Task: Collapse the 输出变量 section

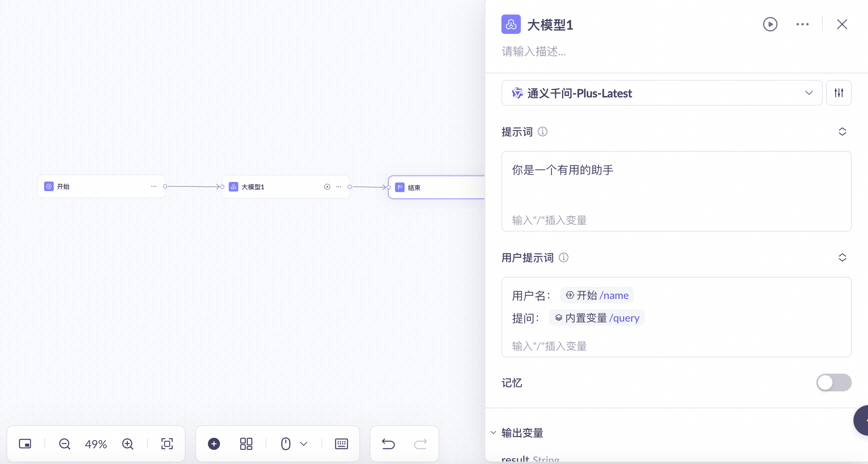Action: click(x=493, y=433)
